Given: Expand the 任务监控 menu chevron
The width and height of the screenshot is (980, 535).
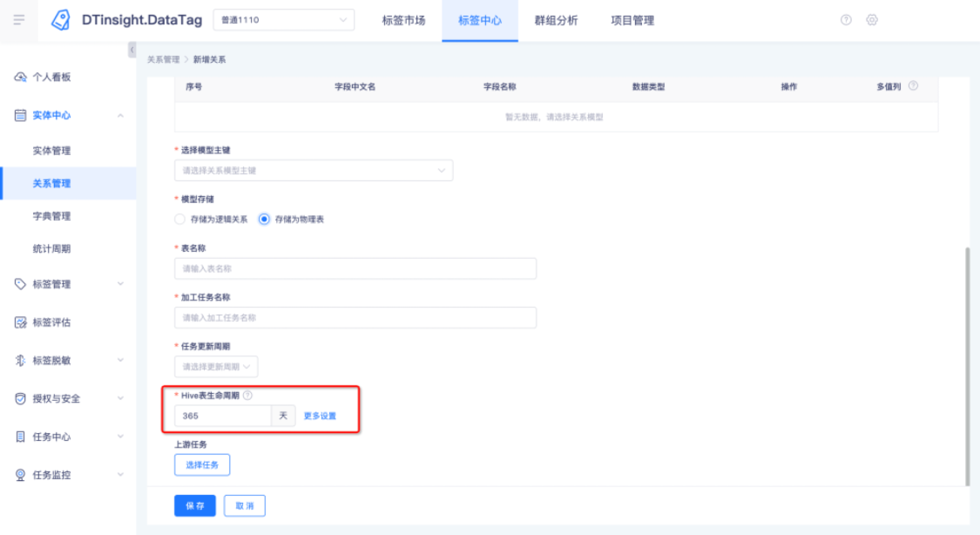Looking at the screenshot, I should pos(120,475).
